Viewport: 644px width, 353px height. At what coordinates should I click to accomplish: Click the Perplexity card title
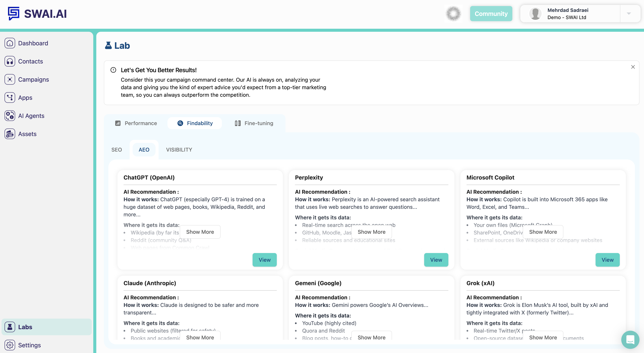pyautogui.click(x=309, y=177)
